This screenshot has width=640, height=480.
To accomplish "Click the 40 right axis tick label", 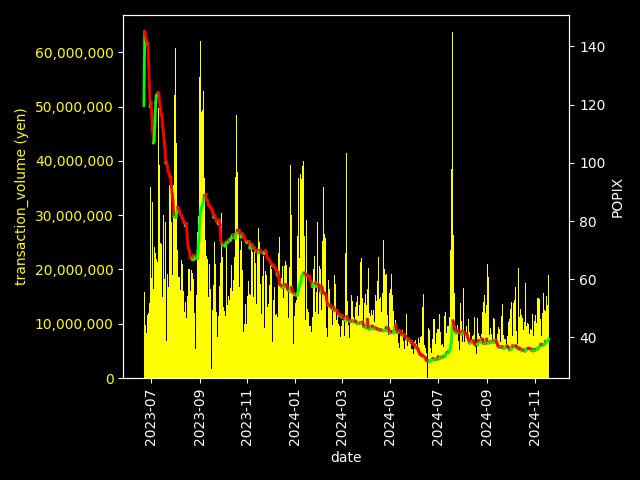I will click(588, 338).
